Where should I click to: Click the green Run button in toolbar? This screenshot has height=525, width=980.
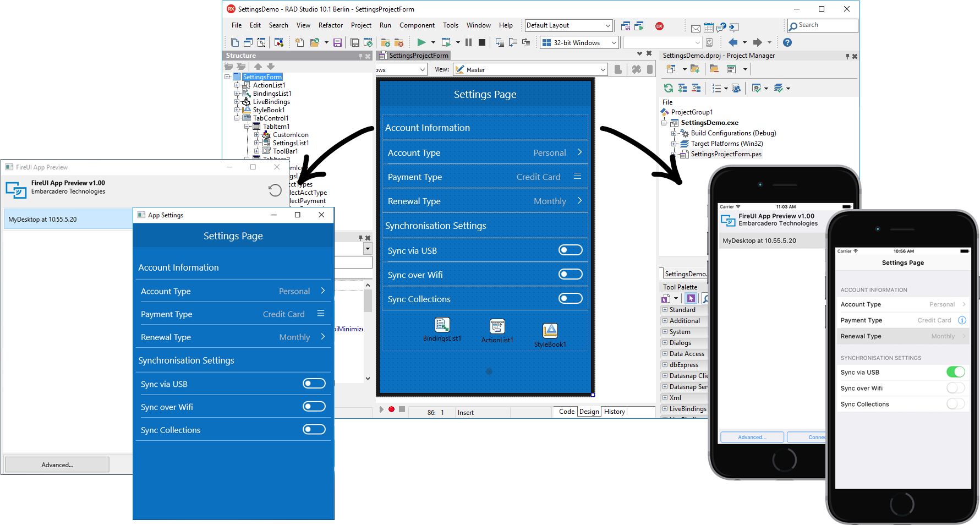(421, 42)
